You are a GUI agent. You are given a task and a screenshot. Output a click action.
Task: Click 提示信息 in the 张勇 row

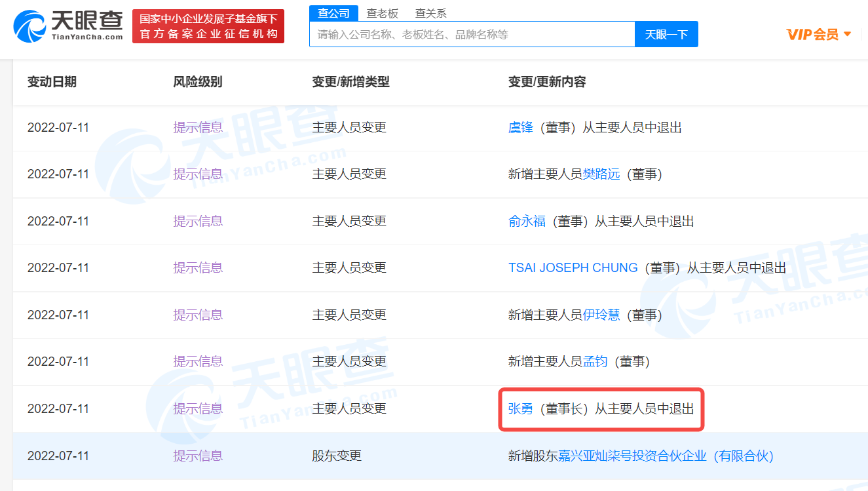click(198, 409)
